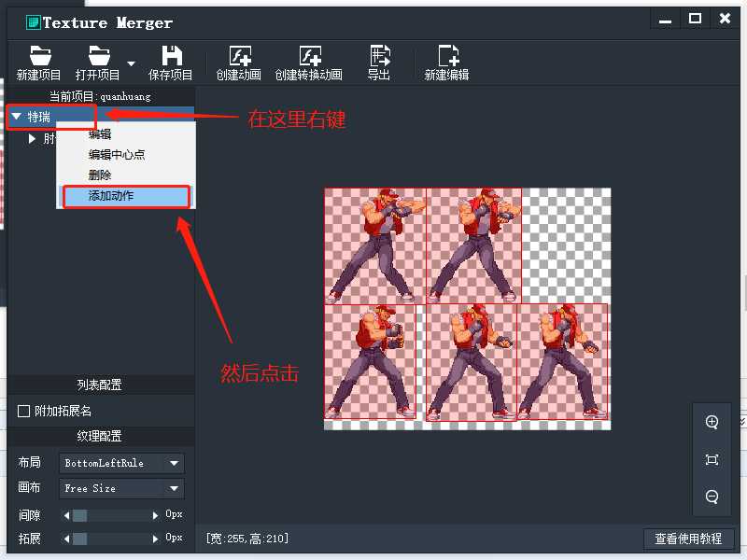Click the 新建项目 new project icon

[40, 56]
